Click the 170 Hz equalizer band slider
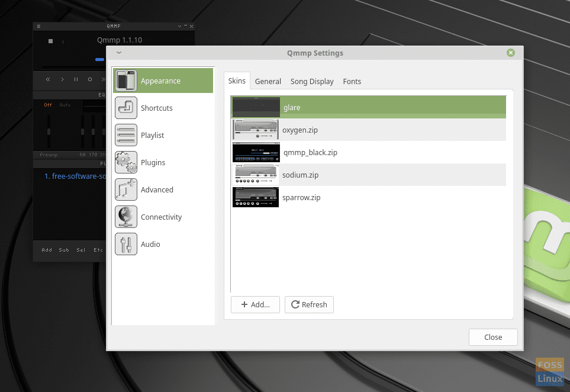This screenshot has height=392, width=570. click(93, 131)
